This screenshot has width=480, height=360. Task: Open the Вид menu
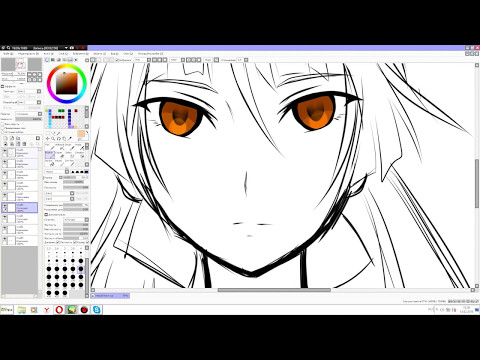click(114, 53)
